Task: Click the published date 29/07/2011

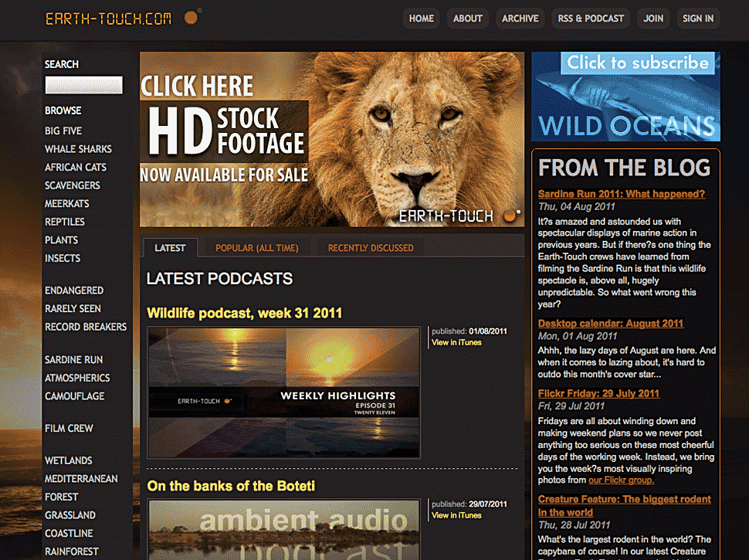Action: (488, 504)
